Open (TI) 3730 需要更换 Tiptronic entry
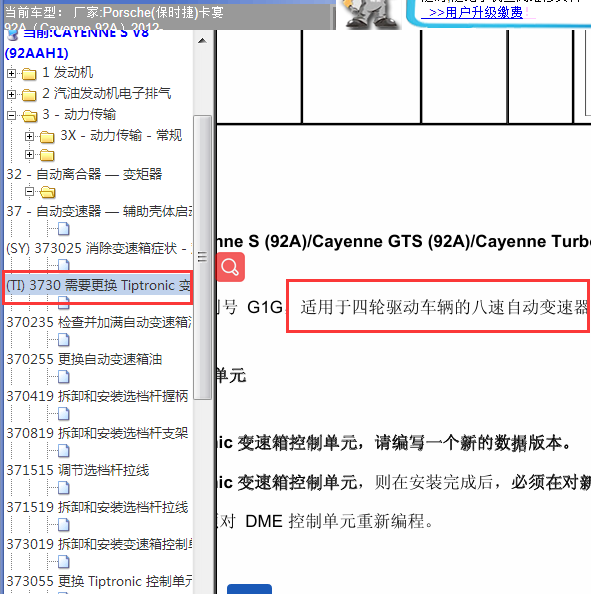Screen dimensions: 591x594 click(x=98, y=286)
